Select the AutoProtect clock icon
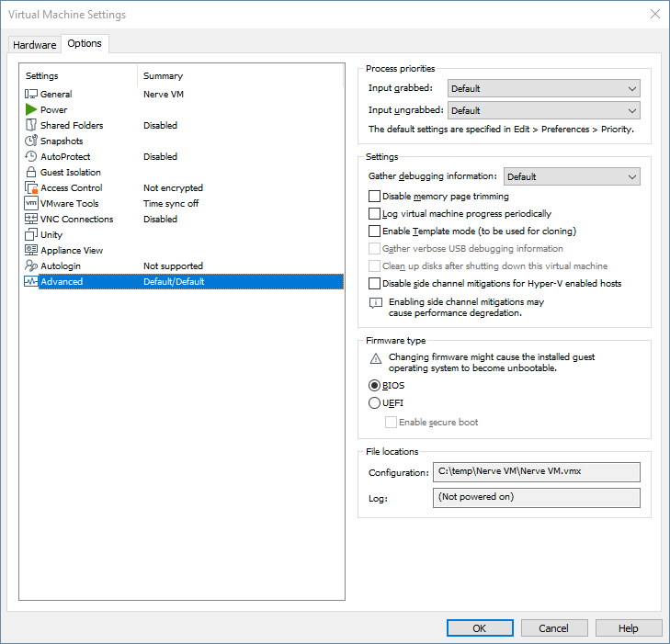Image resolution: width=670 pixels, height=644 pixels. [31, 156]
